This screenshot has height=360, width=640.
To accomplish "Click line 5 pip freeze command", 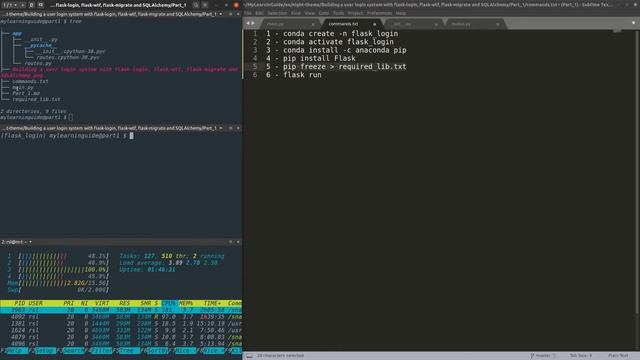I will tap(336, 67).
